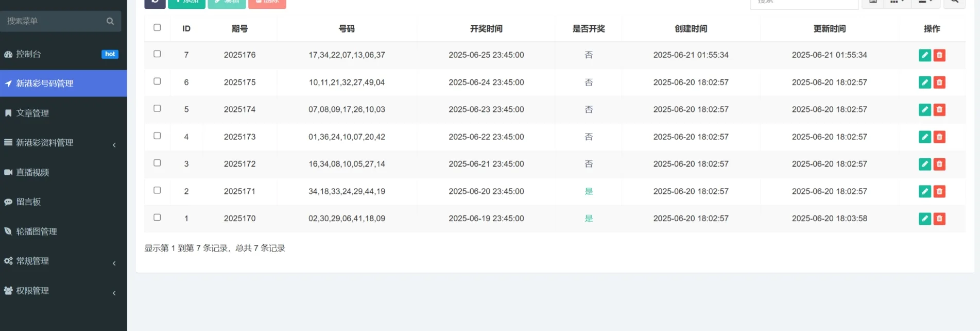Click the magnifier icon in the sidebar search
The width and height of the screenshot is (980, 331).
(110, 21)
